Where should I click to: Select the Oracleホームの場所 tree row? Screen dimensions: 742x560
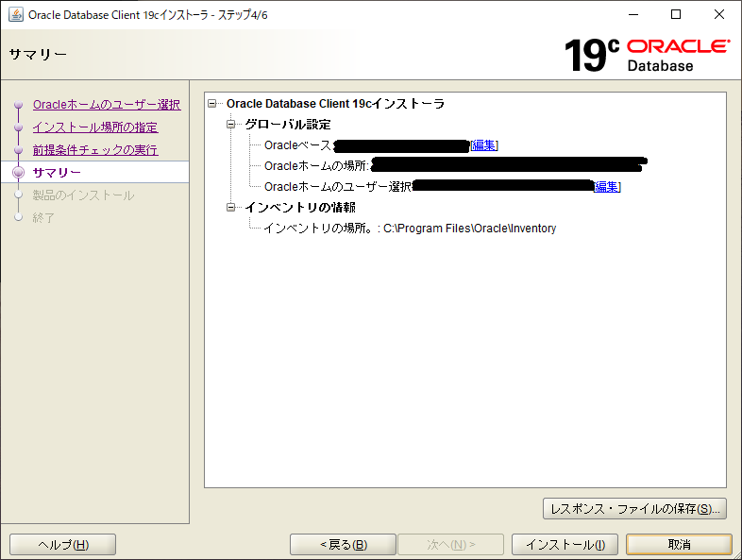tap(455, 165)
